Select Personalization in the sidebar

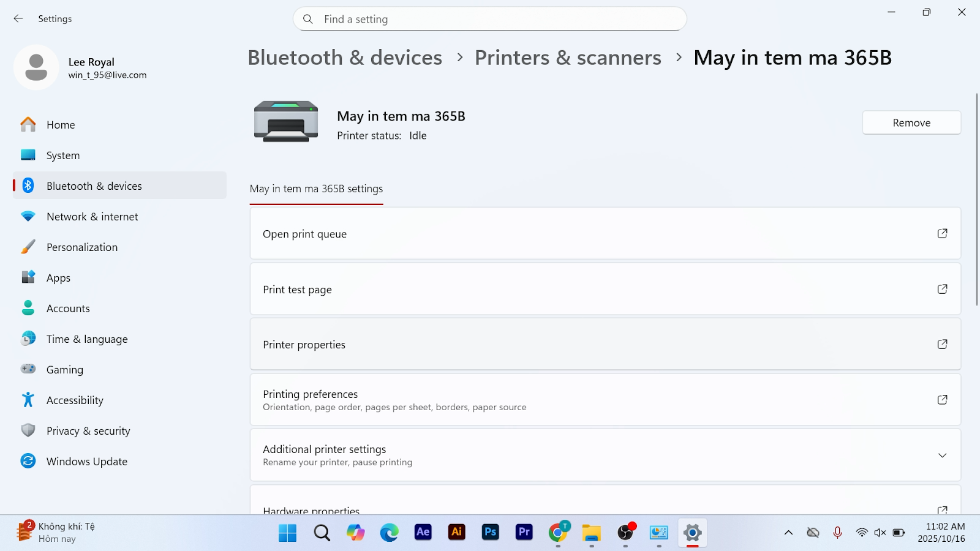(x=81, y=247)
